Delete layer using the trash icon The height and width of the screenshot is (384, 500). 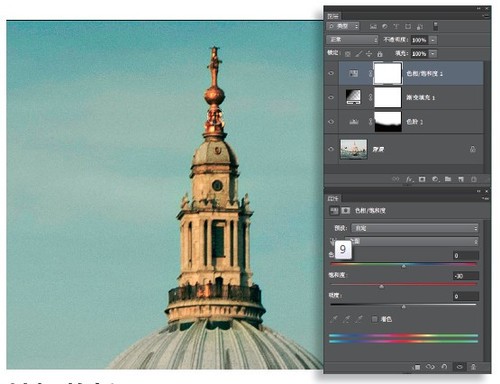[x=474, y=179]
